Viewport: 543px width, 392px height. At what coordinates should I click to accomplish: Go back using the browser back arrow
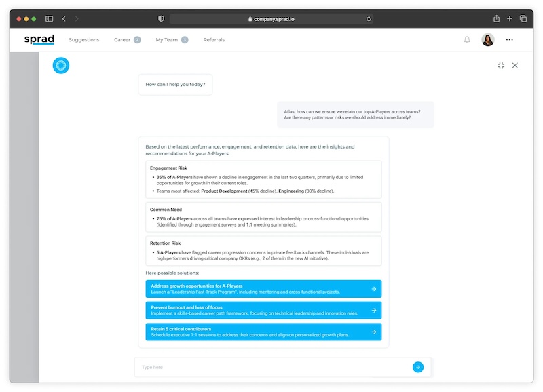(64, 19)
